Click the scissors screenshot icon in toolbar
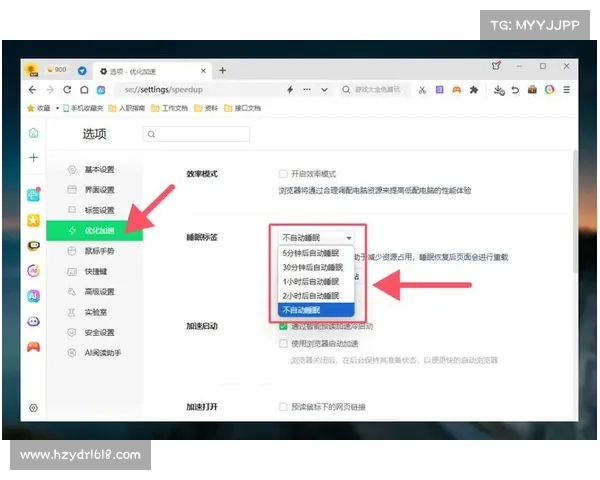The height and width of the screenshot is (480, 600). click(423, 90)
